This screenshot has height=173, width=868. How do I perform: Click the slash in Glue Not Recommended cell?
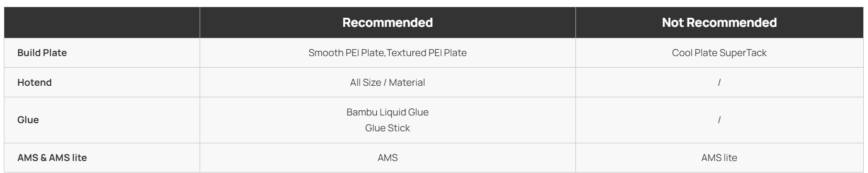[719, 120]
